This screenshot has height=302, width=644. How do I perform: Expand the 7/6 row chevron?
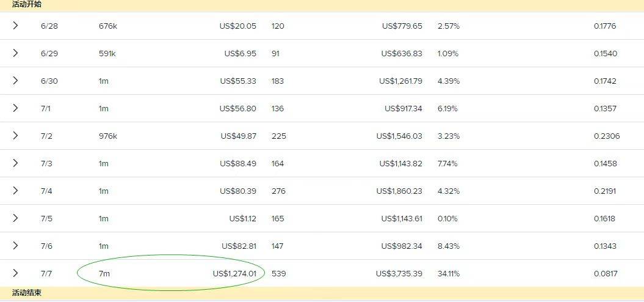click(x=16, y=246)
